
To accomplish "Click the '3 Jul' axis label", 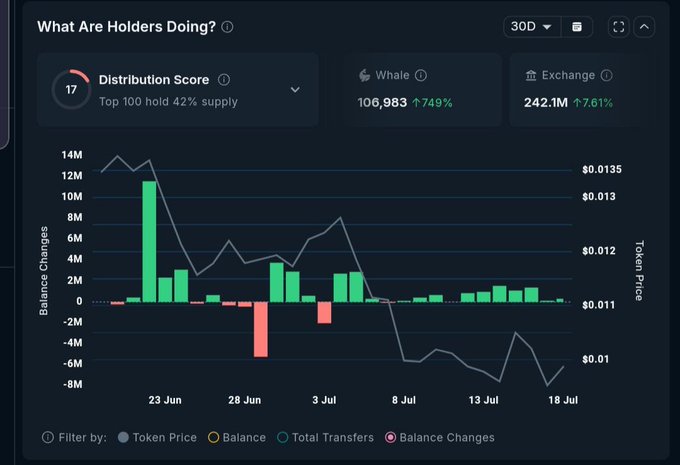I will (324, 400).
